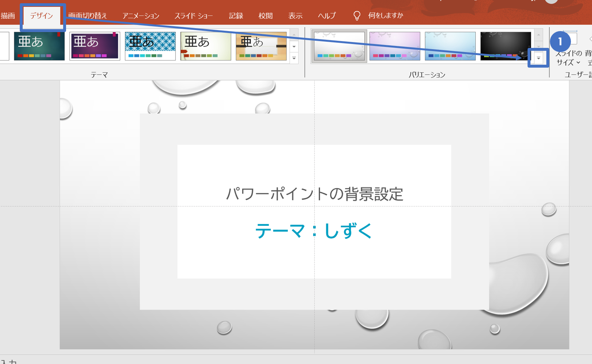This screenshot has height=364, width=592.
Task: Select the light blue droplet variation
Action: 450,46
